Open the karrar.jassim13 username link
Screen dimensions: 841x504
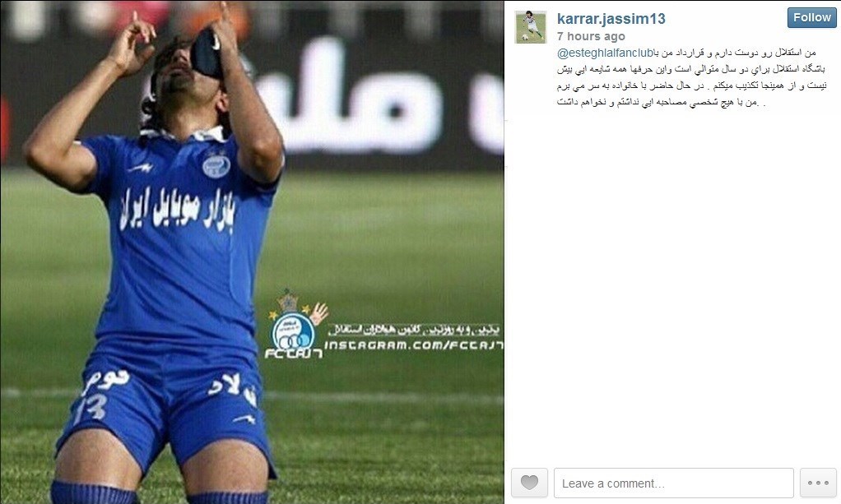tap(611, 19)
